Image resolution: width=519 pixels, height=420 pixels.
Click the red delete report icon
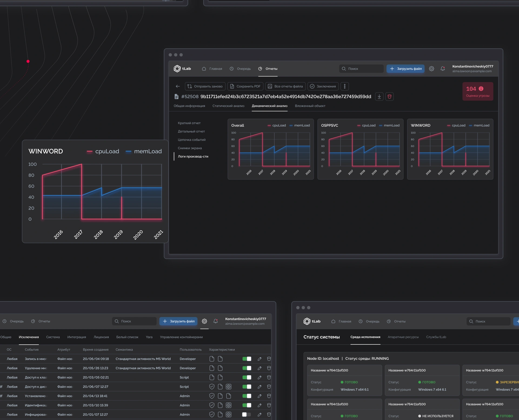[389, 96]
